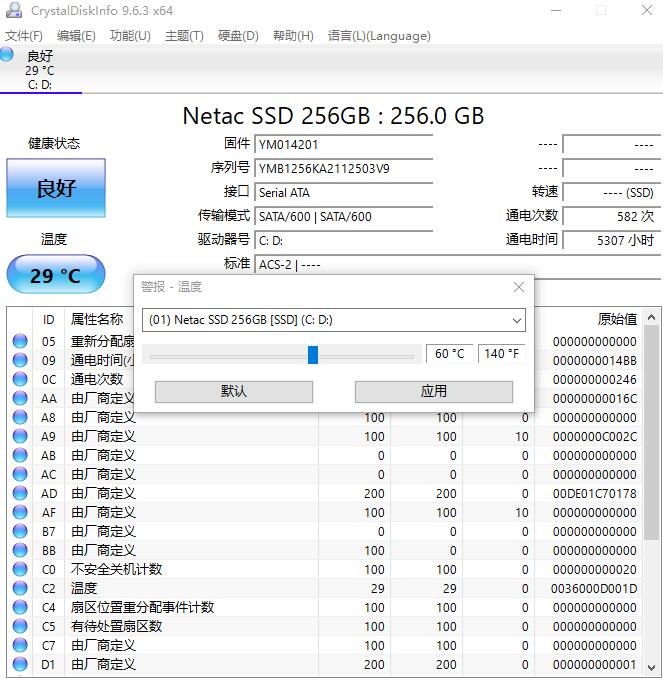The image size is (663, 680).
Task: Click the blue status icon for attribute B7
Action: click(20, 531)
